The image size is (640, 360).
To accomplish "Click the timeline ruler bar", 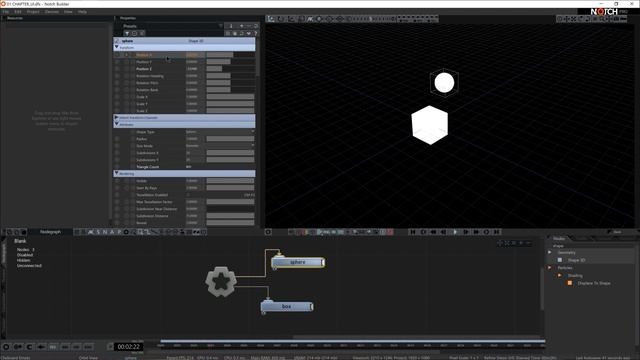I will [353, 345].
